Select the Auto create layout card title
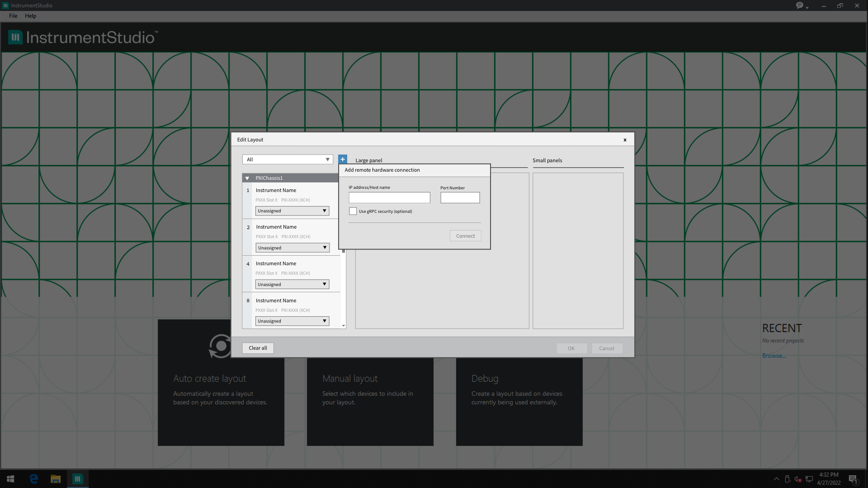This screenshot has height=488, width=868. tap(210, 379)
